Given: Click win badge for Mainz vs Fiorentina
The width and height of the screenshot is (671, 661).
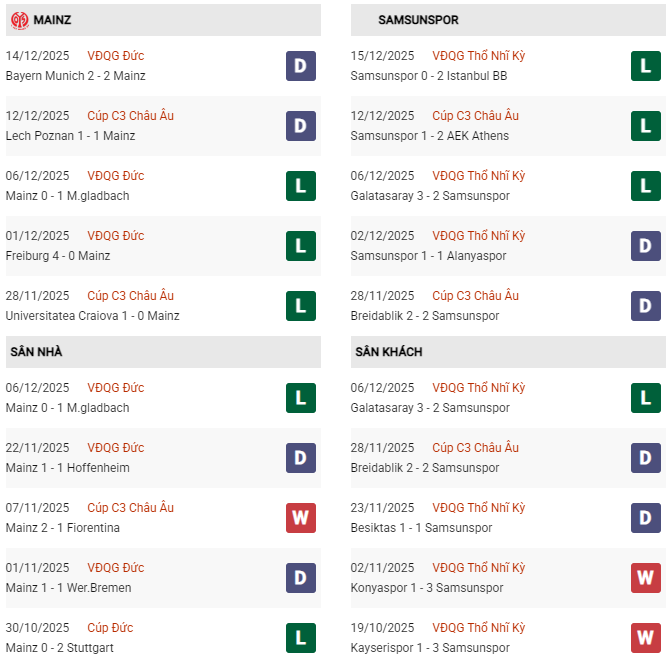Looking at the screenshot, I should (x=301, y=518).
